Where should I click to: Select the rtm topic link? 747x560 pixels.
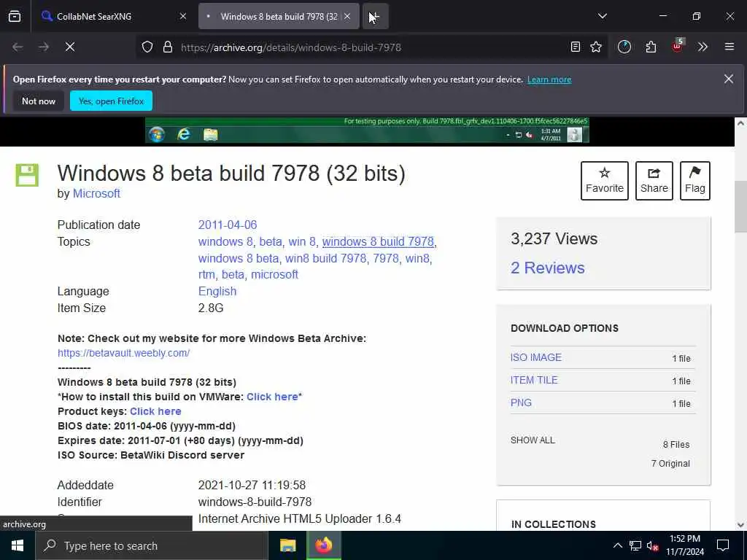tap(206, 275)
